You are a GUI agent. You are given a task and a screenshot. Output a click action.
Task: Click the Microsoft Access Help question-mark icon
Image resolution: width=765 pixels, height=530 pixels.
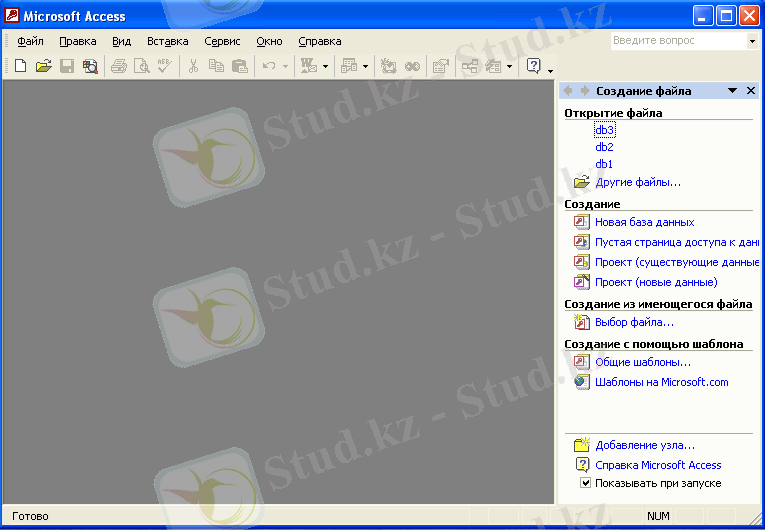(534, 66)
